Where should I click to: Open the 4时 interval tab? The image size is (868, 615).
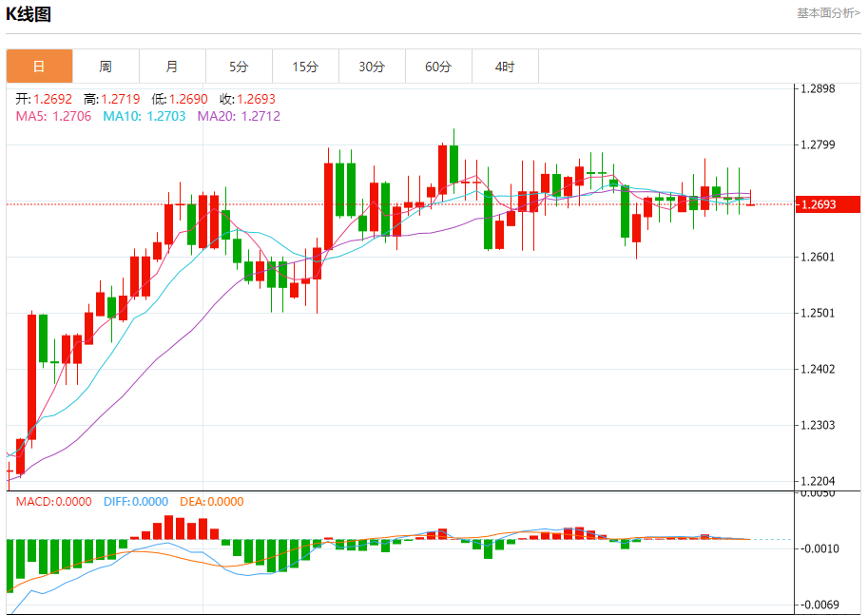coord(505,67)
